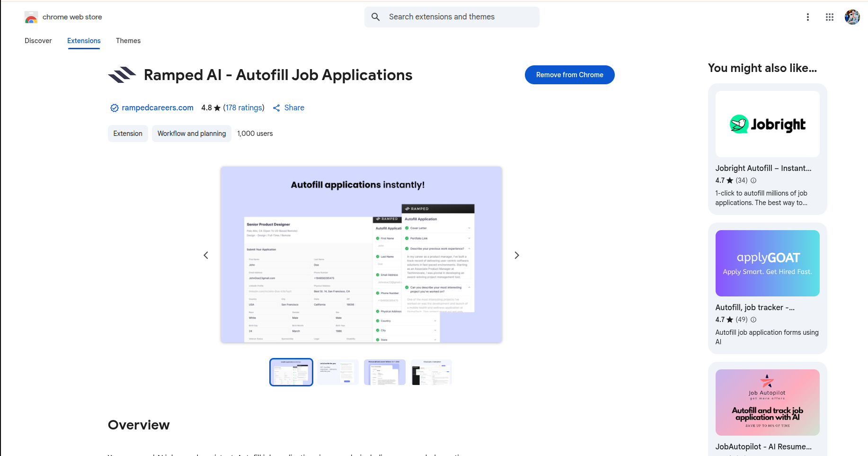Click the search magnifier icon
Image resolution: width=868 pixels, height=456 pixels.
375,17
